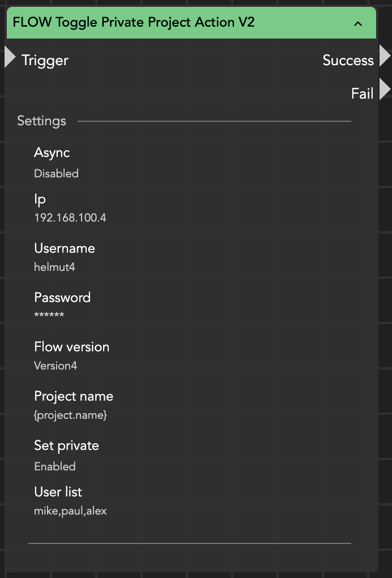Select the Flow version label

pos(72,347)
